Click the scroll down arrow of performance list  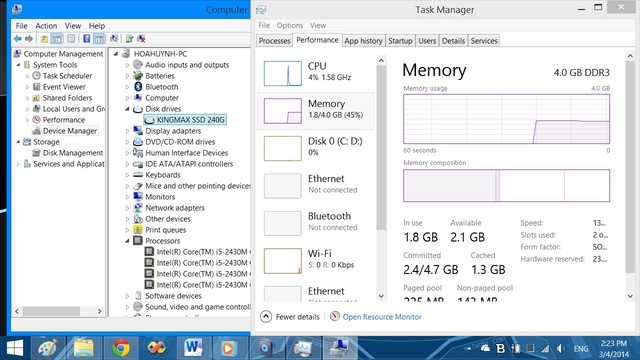[x=381, y=296]
